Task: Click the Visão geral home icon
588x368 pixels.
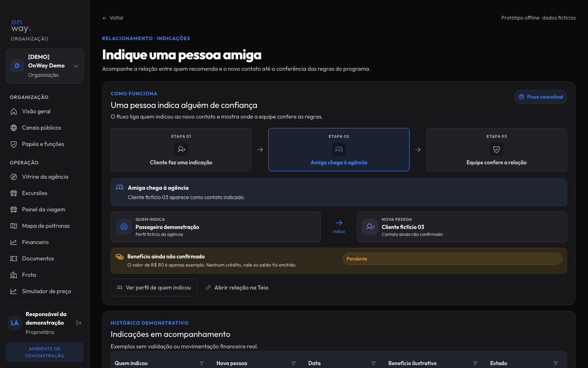Action: [x=13, y=111]
